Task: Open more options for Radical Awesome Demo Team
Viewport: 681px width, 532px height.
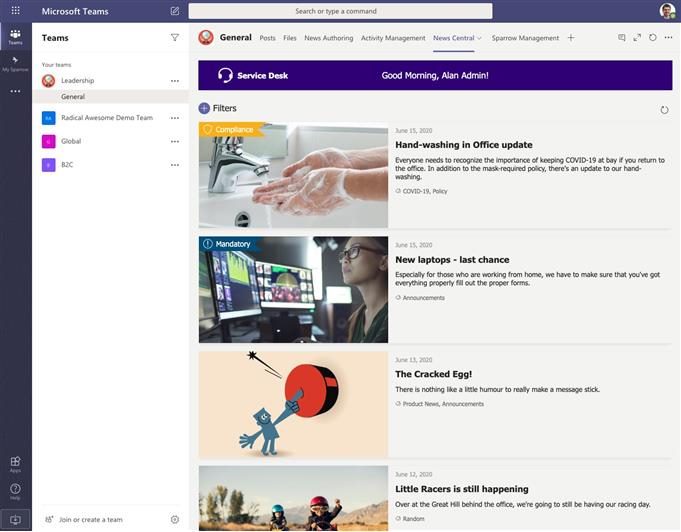Action: click(175, 118)
